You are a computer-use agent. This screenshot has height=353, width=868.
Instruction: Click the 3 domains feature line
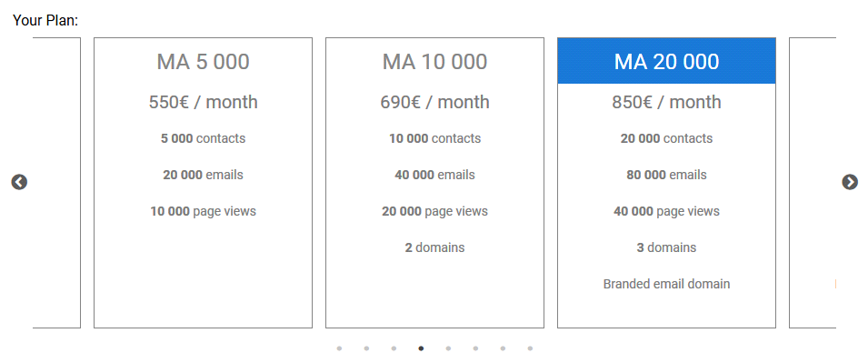coord(666,247)
